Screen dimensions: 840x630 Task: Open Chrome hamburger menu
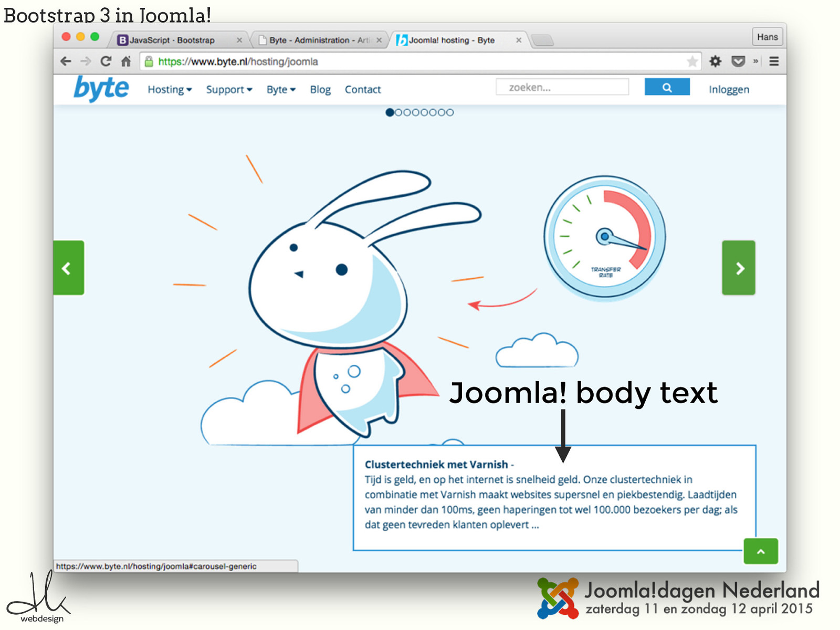774,61
